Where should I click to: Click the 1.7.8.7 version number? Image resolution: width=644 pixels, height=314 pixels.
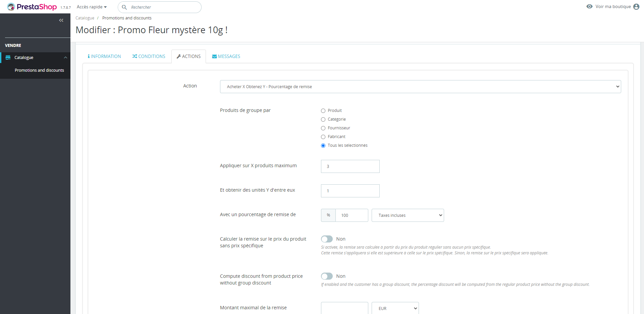coord(66,8)
